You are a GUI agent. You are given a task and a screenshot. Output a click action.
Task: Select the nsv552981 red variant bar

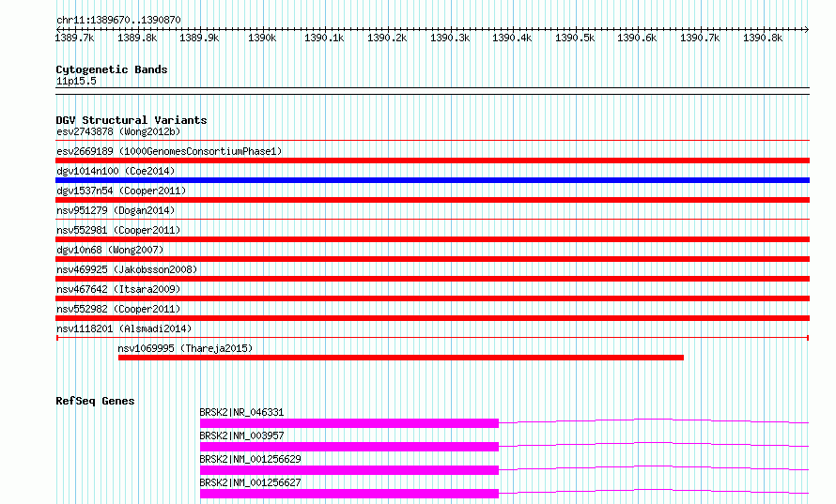432,239
